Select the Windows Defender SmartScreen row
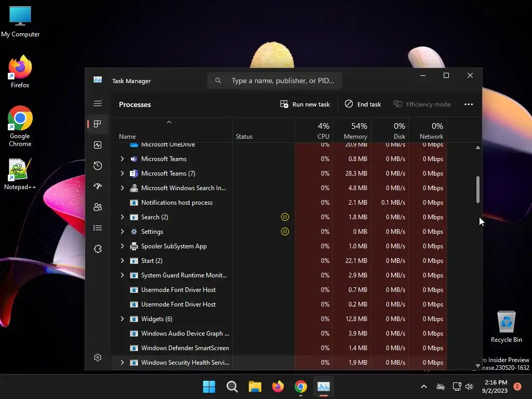532x399 pixels. point(278,348)
